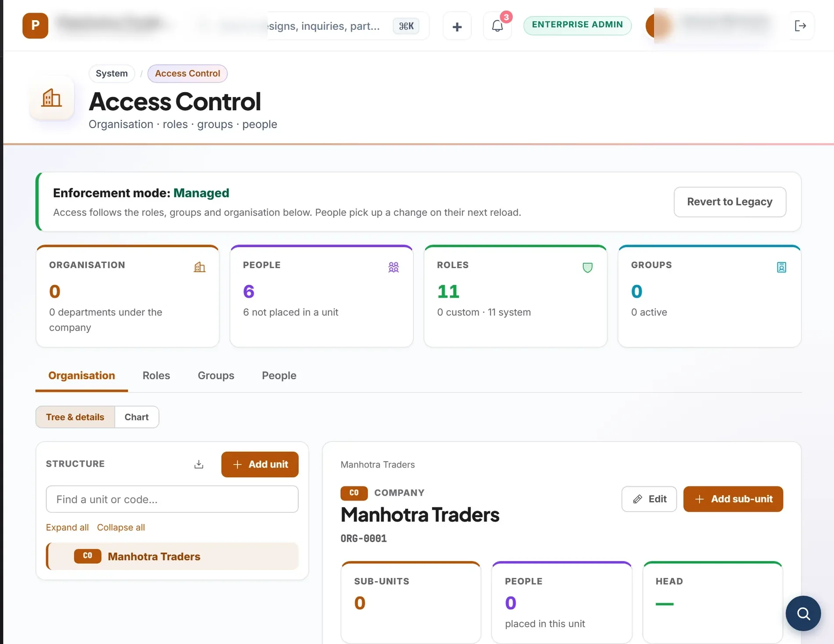Click the sign-out icon in header
The width and height of the screenshot is (834, 644).
801,26
